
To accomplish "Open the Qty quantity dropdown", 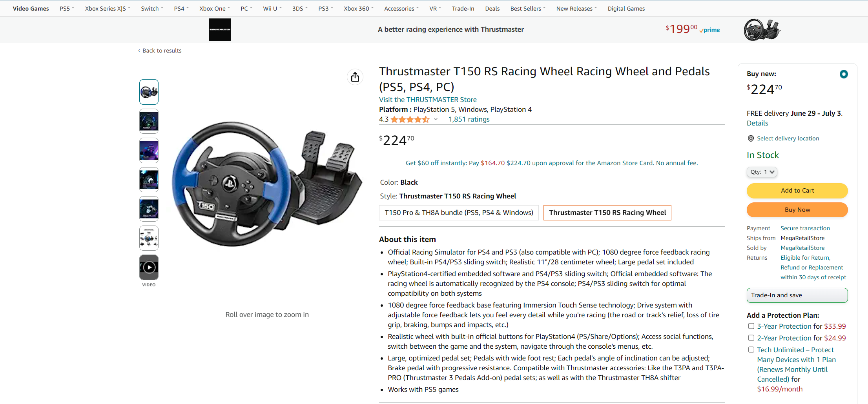I will (762, 172).
